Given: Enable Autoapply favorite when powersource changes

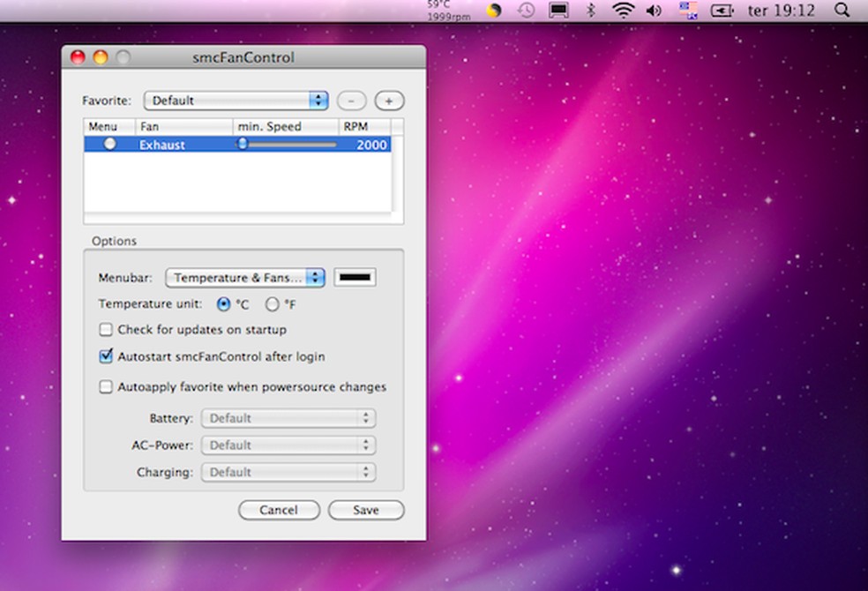Looking at the screenshot, I should tap(106, 387).
